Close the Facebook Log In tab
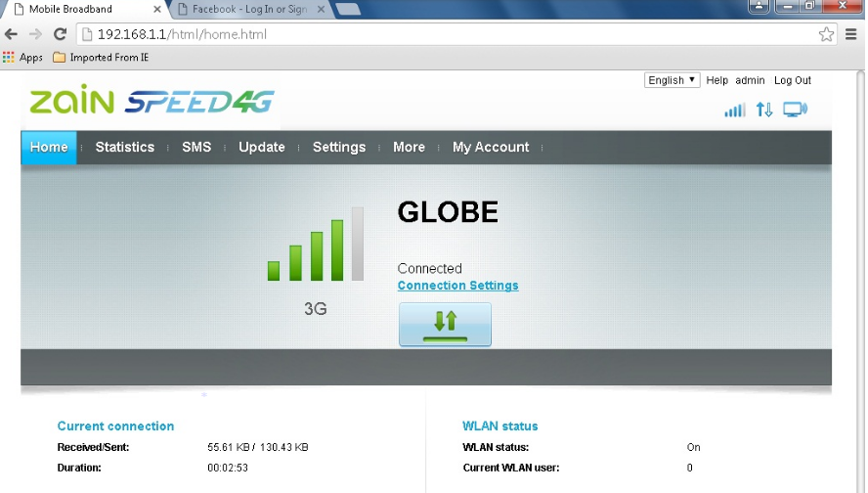This screenshot has width=868, height=493. pyautogui.click(x=321, y=10)
